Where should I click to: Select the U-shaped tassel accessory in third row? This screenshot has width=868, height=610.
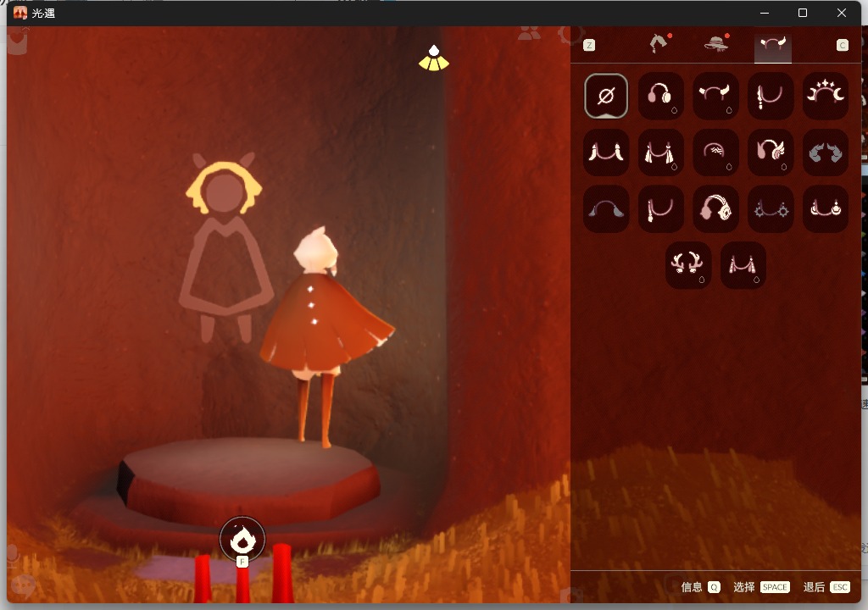tap(660, 208)
